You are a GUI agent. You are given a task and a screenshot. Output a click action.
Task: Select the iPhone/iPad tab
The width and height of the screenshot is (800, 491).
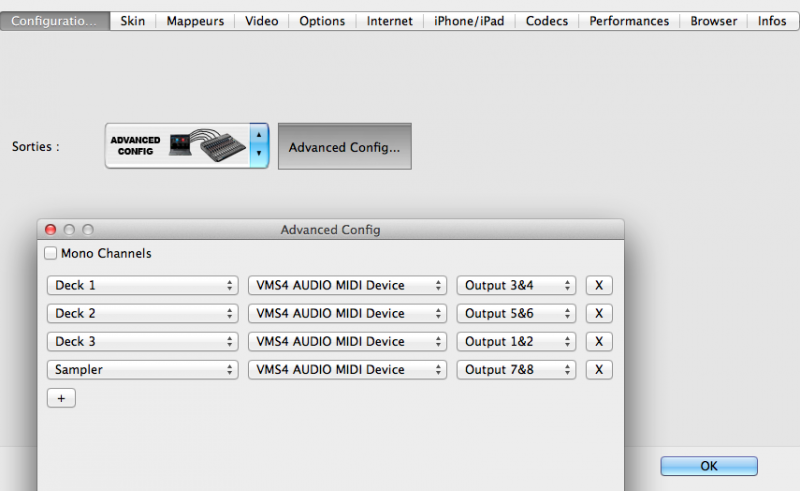point(468,21)
